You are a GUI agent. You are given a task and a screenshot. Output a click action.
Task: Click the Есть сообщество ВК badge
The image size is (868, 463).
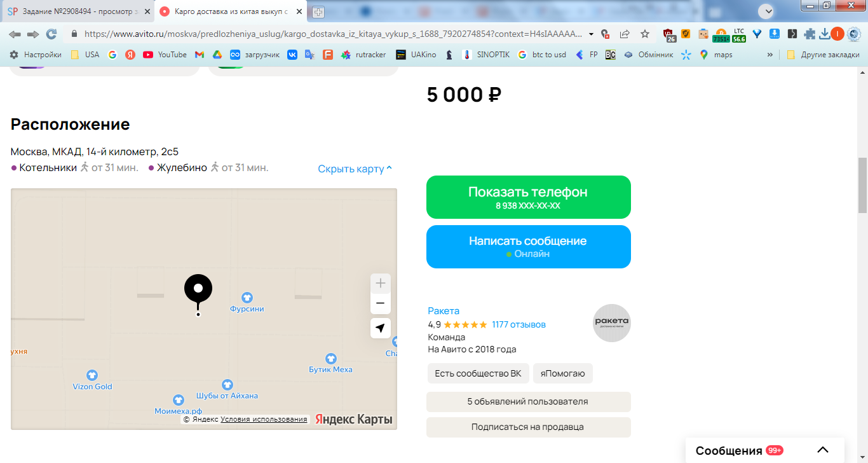[x=478, y=373]
